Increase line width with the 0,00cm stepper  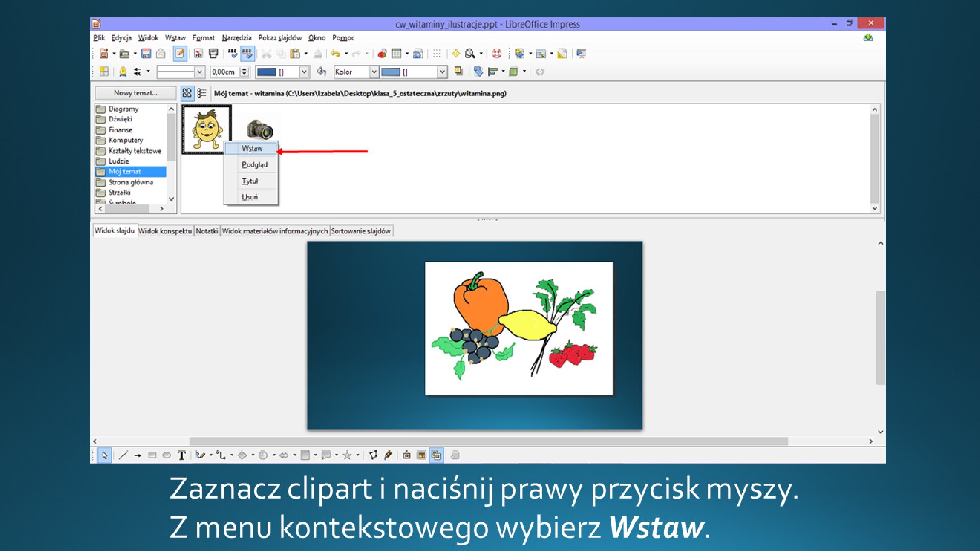click(x=244, y=69)
